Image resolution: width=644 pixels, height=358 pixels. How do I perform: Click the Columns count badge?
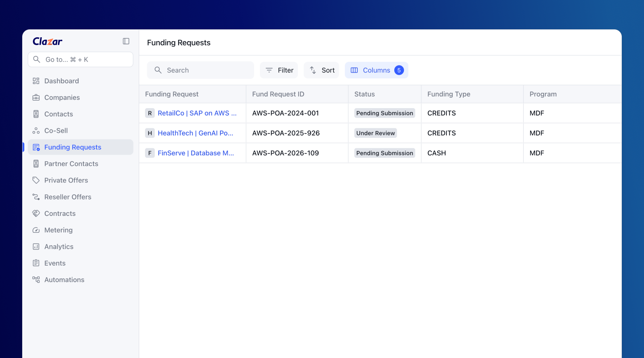[x=399, y=70]
